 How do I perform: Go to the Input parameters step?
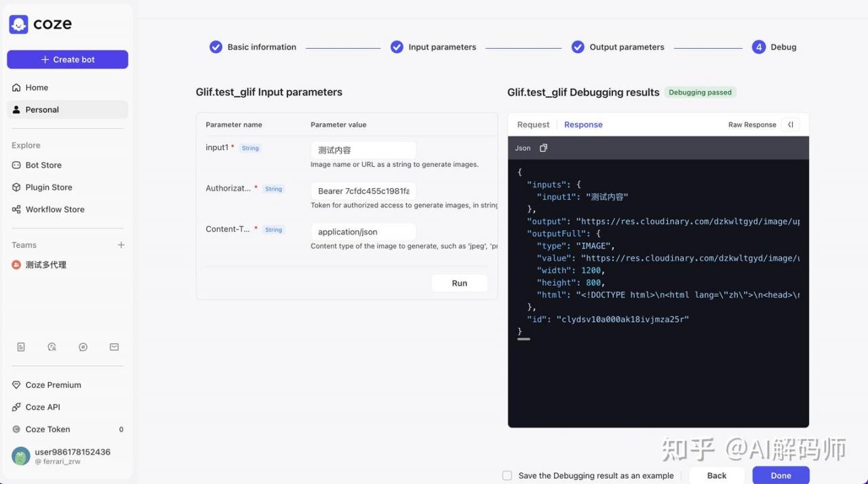433,47
